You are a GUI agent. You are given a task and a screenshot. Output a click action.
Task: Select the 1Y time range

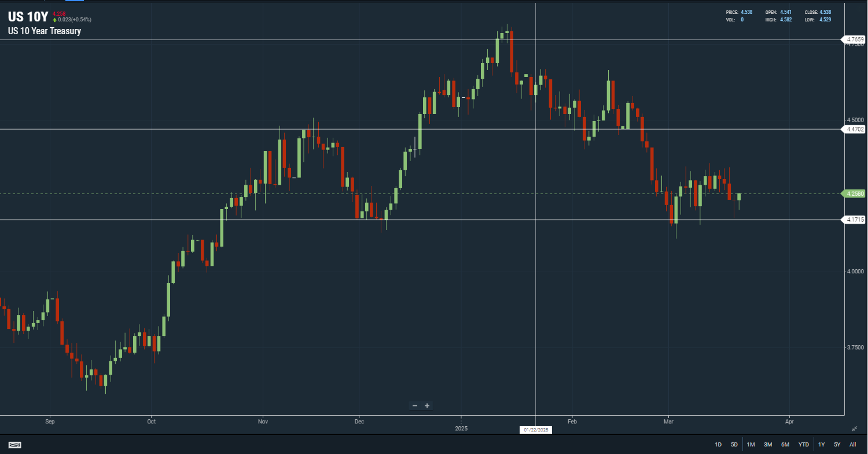pos(821,445)
